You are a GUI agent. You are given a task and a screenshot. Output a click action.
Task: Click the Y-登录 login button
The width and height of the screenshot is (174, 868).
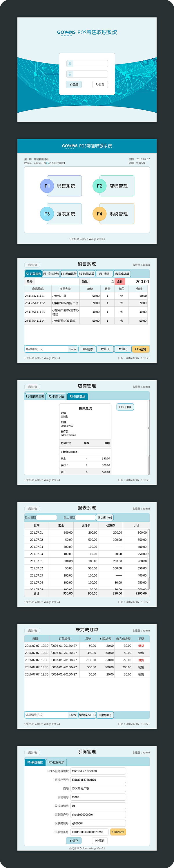pyautogui.click(x=74, y=84)
